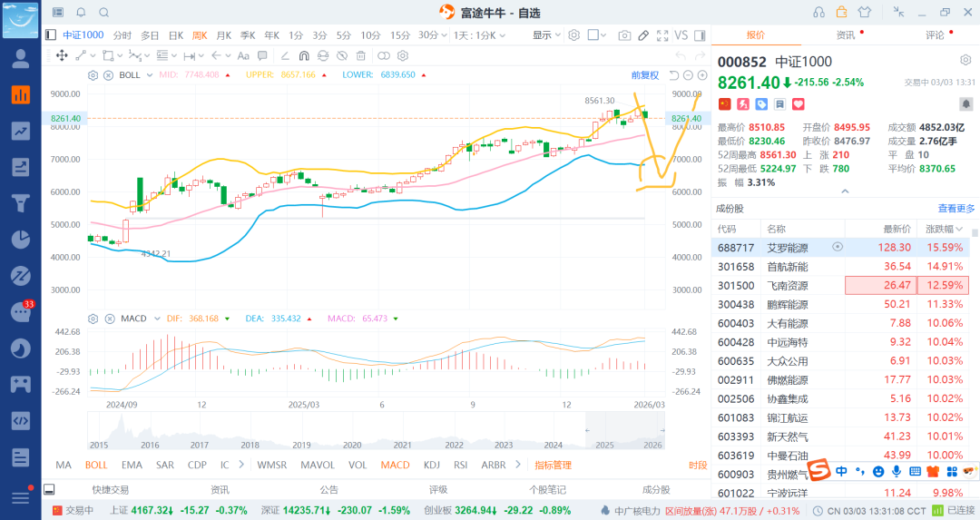This screenshot has width=980, height=520.
Task: Click the 查看更多 link
Action: pyautogui.click(x=956, y=208)
